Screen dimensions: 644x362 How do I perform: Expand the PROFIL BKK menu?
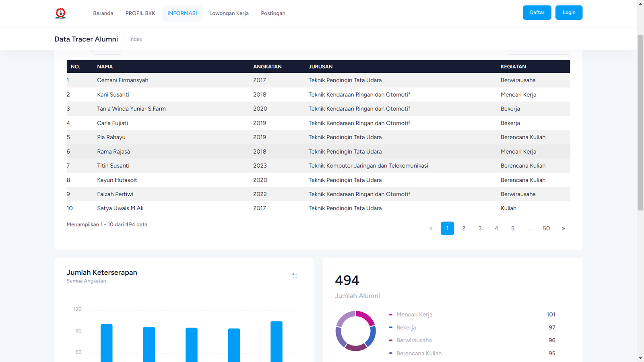(x=140, y=13)
